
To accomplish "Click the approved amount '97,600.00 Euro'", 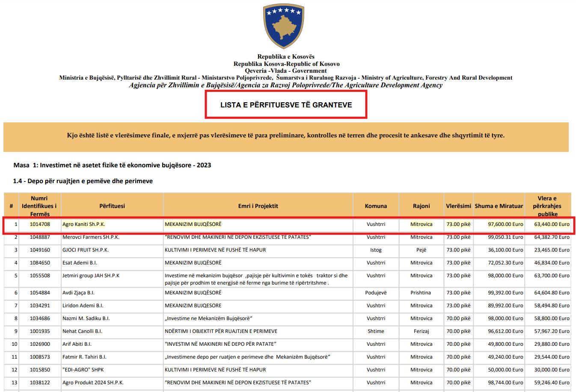I will 505,224.
